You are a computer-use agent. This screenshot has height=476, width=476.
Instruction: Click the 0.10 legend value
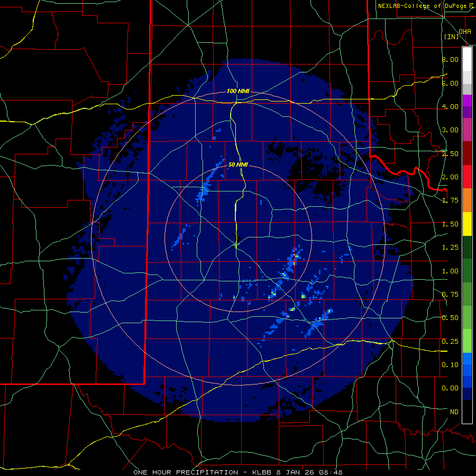[x=450, y=365]
